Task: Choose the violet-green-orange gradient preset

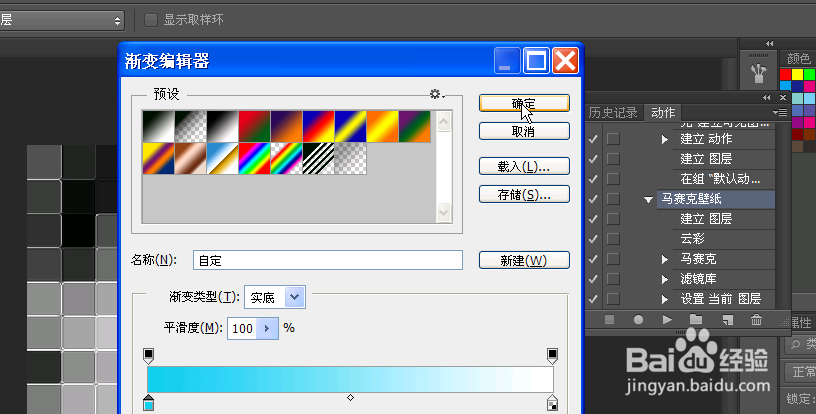Action: (415, 126)
